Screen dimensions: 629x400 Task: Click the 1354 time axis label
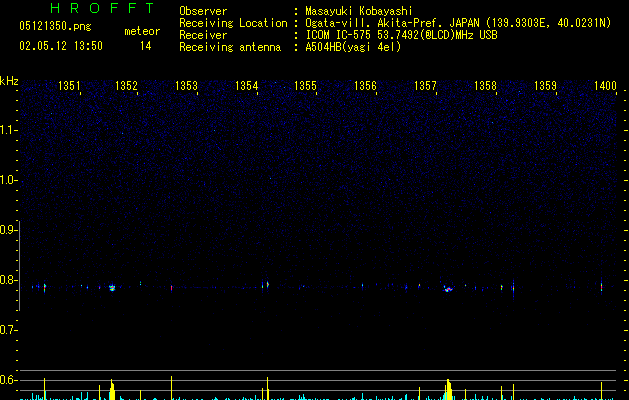click(246, 86)
